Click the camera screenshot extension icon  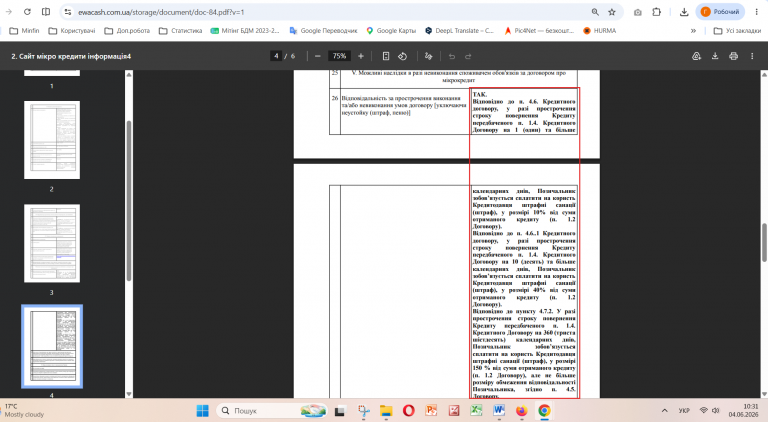(x=637, y=12)
